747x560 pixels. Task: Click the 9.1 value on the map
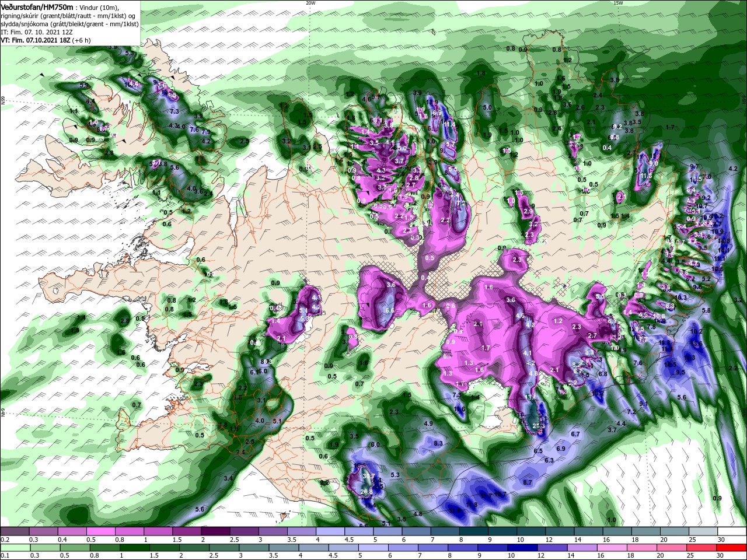pos(644,404)
